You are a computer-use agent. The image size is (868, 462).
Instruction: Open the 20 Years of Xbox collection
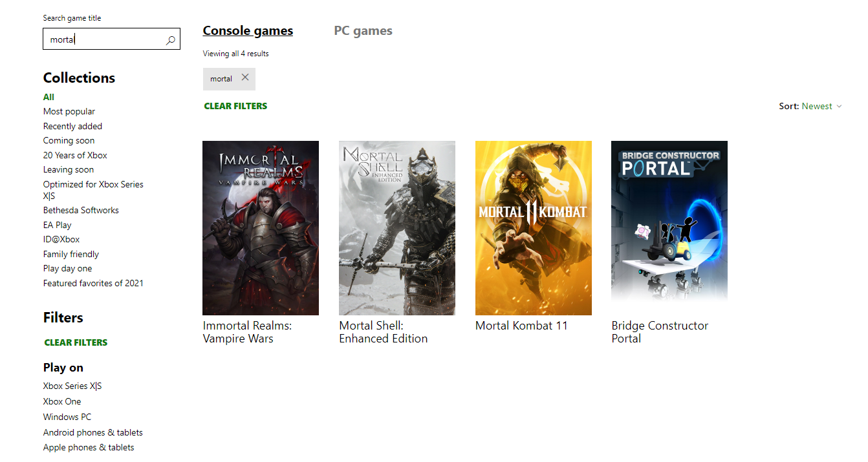point(75,155)
